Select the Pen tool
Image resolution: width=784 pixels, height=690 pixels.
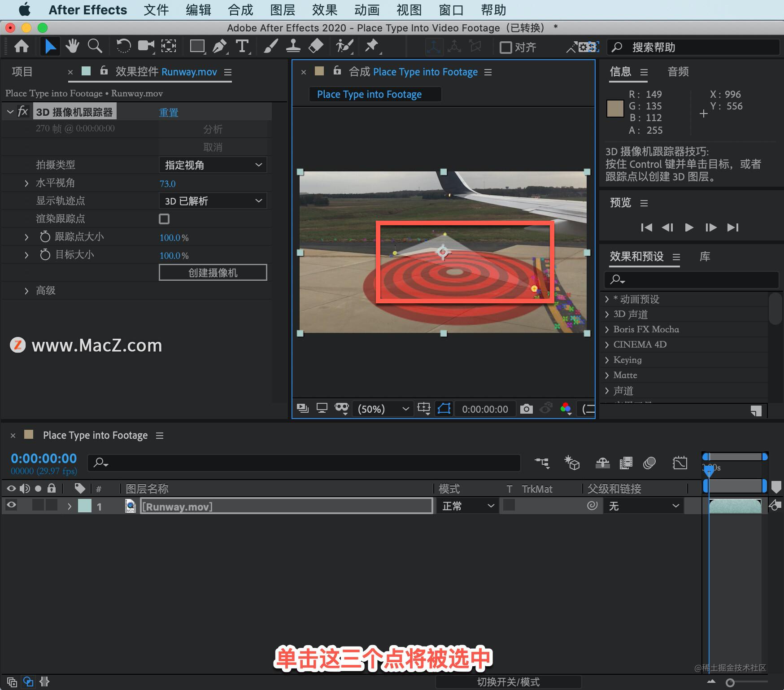point(219,46)
